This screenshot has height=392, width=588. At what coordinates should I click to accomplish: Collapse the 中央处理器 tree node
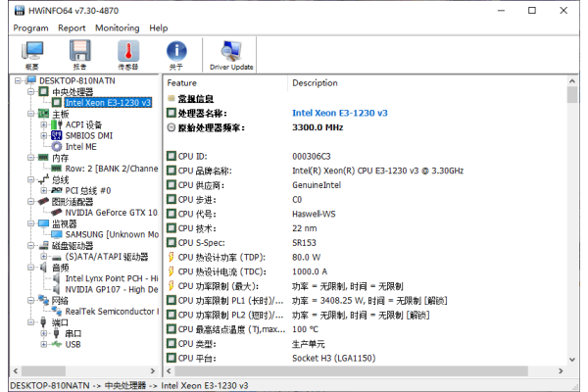(x=30, y=91)
